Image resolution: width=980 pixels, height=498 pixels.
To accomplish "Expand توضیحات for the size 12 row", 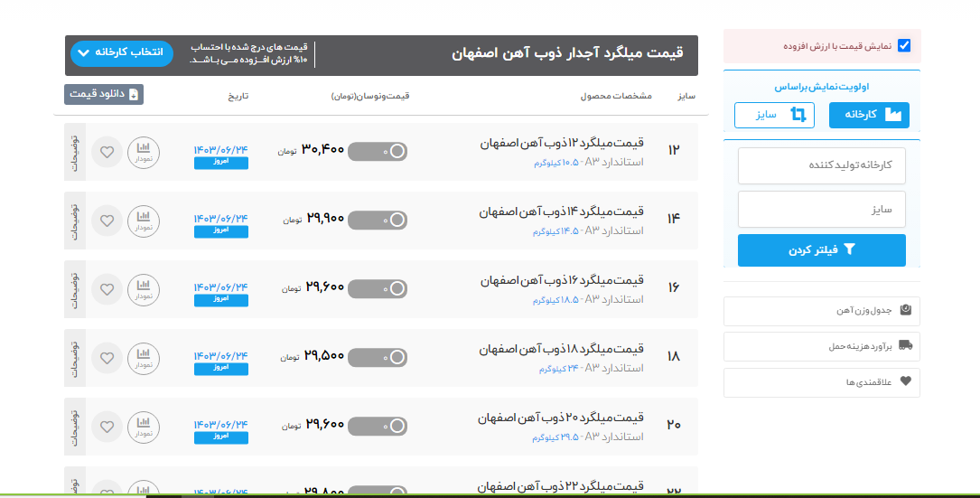I will [x=75, y=152].
